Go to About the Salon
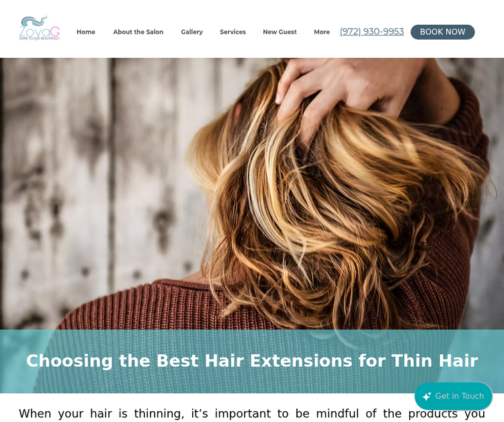This screenshot has height=422, width=504. tap(138, 32)
